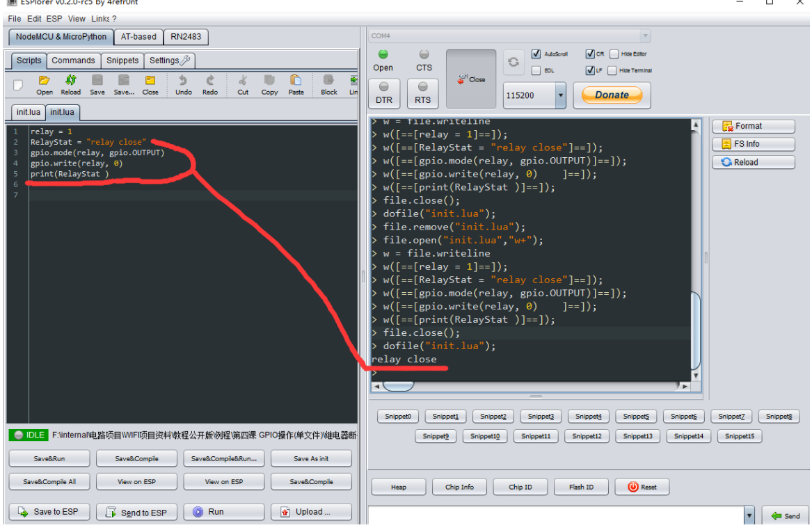Viewport: 812px width, 530px height.
Task: Switch to the AT-based tab
Action: click(x=138, y=37)
